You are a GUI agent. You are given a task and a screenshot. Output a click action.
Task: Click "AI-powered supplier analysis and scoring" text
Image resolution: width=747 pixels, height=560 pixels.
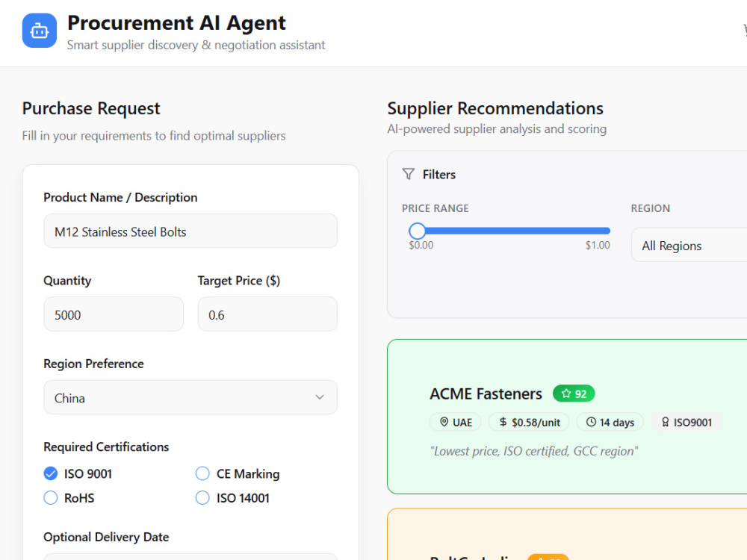[x=497, y=129]
